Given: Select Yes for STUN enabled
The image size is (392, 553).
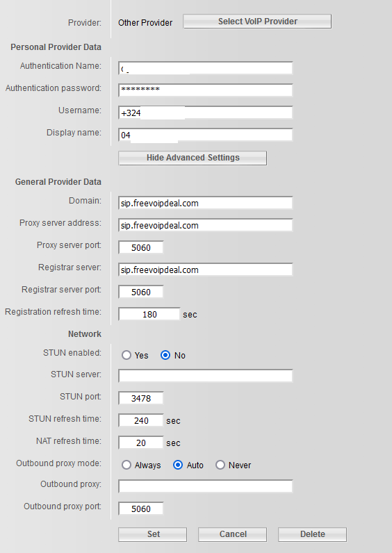Looking at the screenshot, I should click(x=126, y=355).
